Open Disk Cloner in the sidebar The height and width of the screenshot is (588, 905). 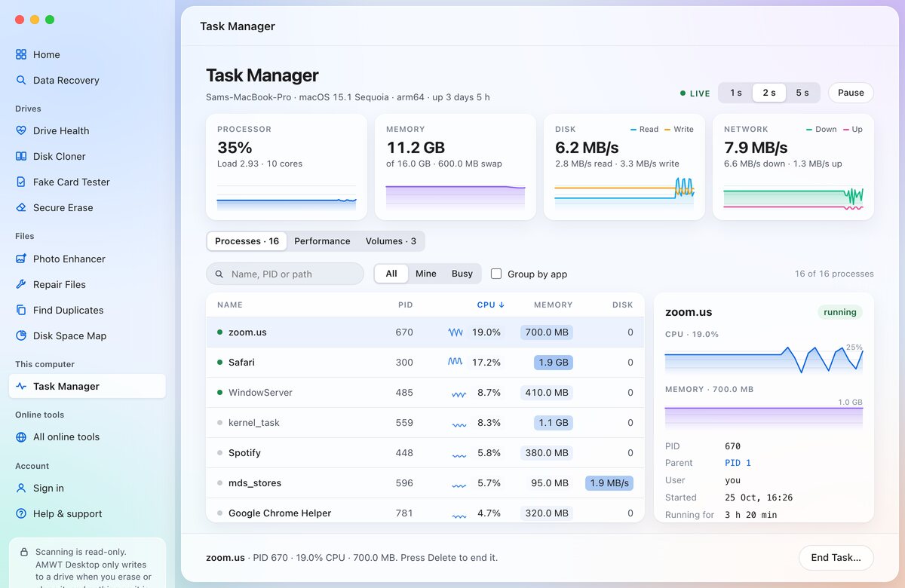point(87,156)
